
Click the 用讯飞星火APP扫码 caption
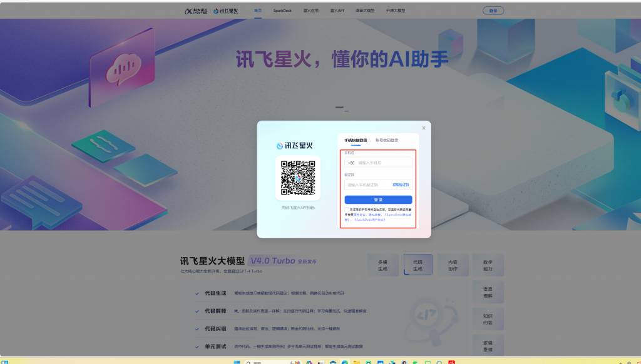tap(298, 208)
